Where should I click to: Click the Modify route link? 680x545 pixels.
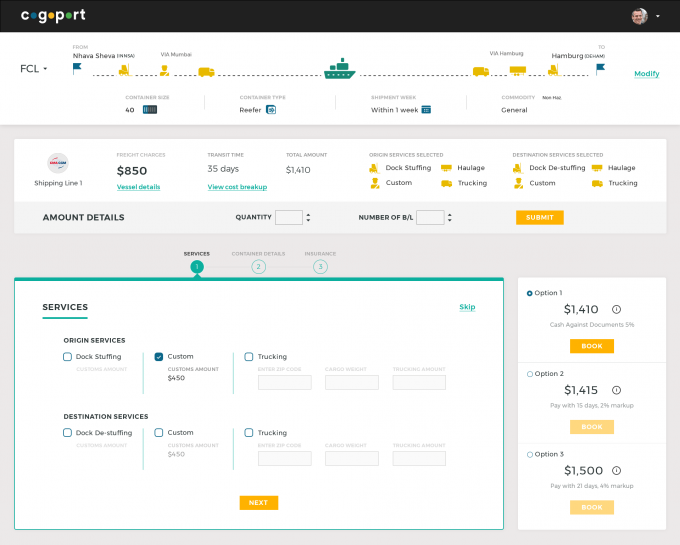coord(647,74)
